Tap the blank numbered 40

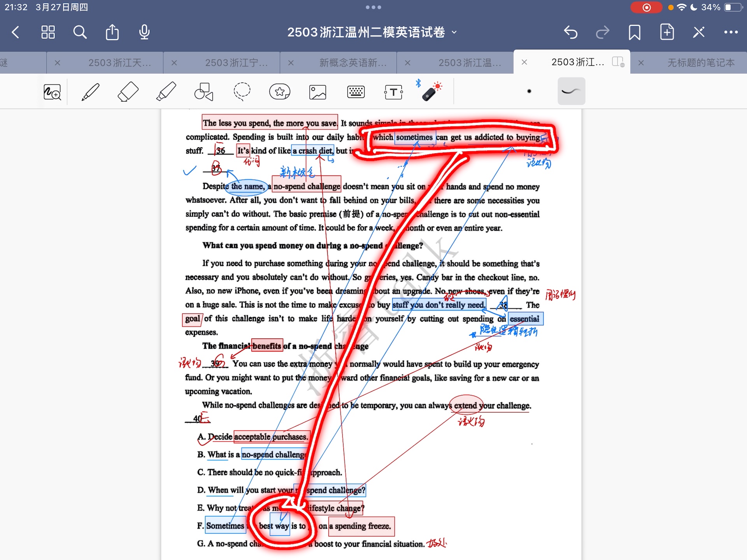(198, 419)
